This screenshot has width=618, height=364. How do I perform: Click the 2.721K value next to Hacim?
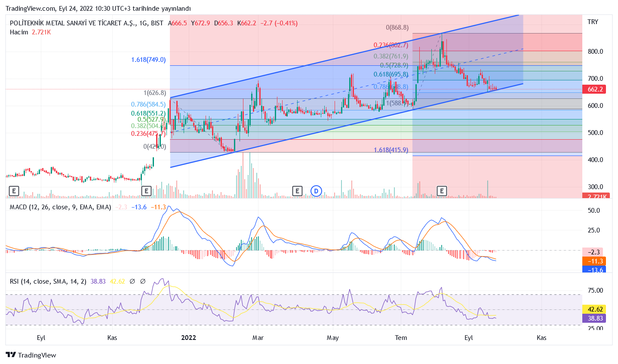[x=41, y=32]
